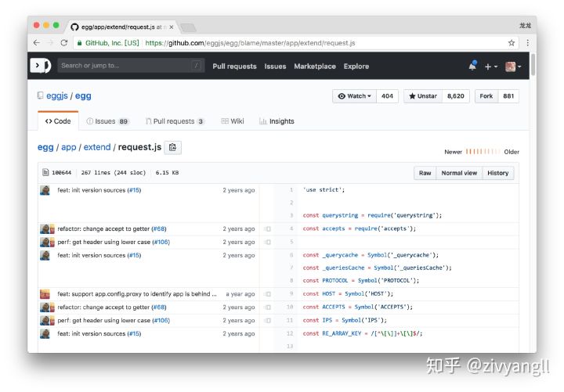The image size is (564, 392).
Task: Open Issues in top navigation
Action: [x=275, y=67]
